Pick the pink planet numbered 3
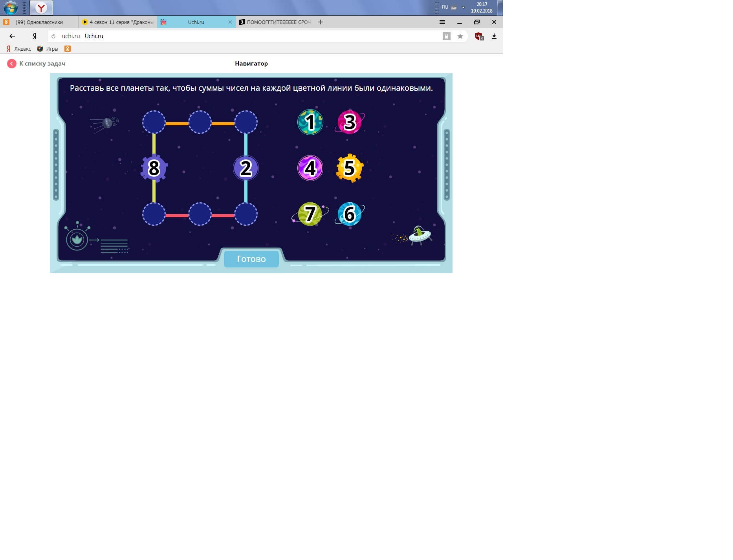The width and height of the screenshot is (733, 560). point(349,122)
